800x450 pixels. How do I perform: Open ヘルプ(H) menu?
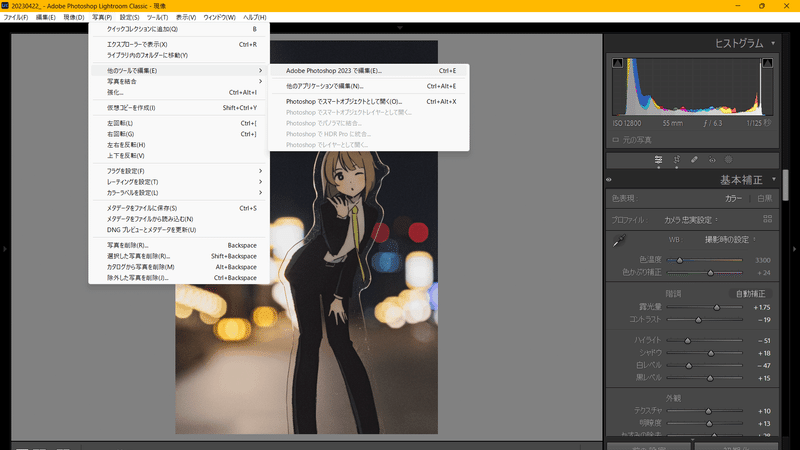255,17
